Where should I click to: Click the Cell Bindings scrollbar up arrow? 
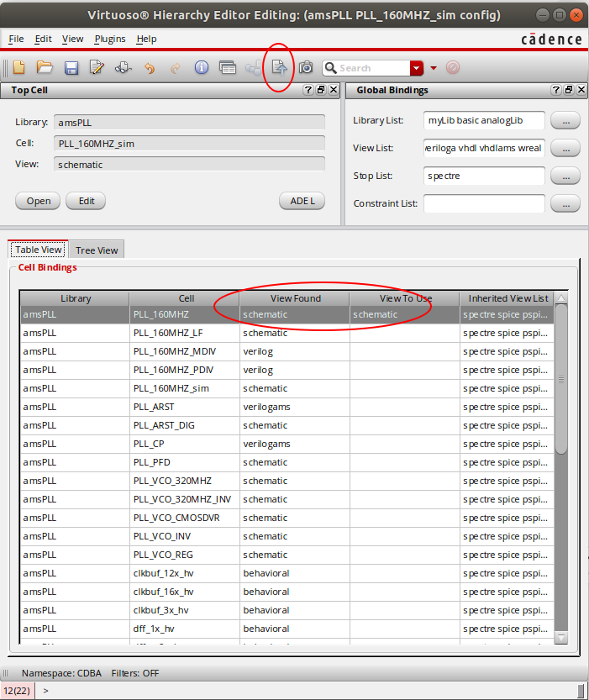pyautogui.click(x=561, y=298)
